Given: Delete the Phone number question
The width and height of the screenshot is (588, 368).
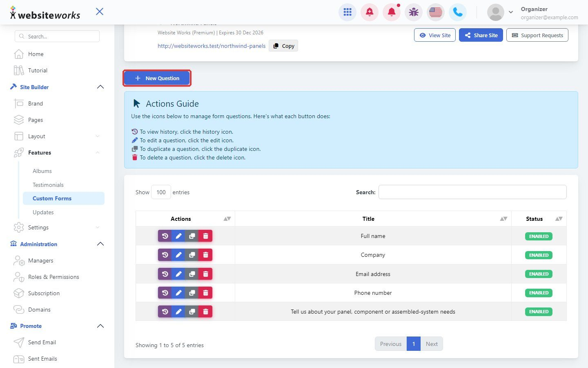Looking at the screenshot, I should pyautogui.click(x=205, y=293).
